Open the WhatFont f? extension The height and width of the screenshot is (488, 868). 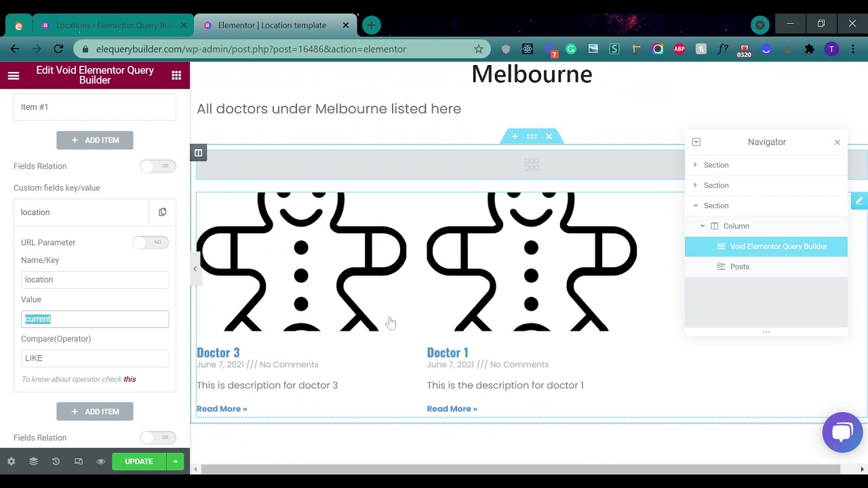pos(723,49)
